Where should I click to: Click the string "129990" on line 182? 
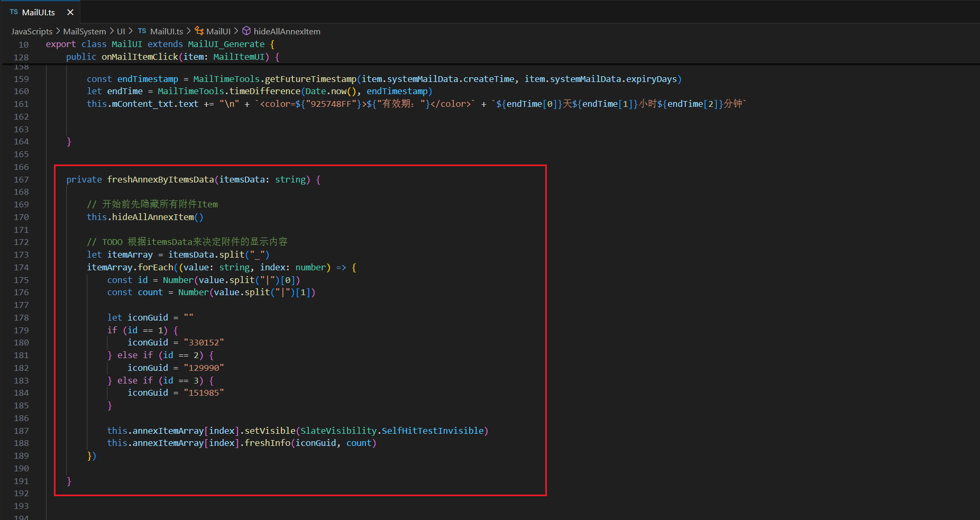[204, 368]
